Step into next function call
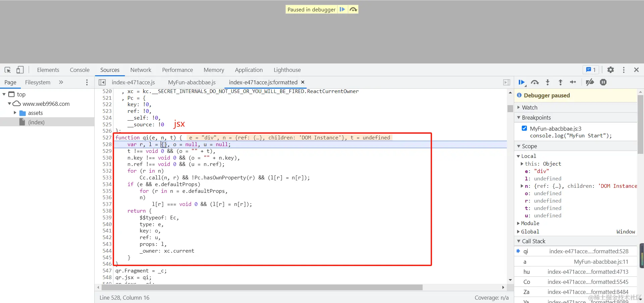The image size is (644, 303). (x=548, y=82)
